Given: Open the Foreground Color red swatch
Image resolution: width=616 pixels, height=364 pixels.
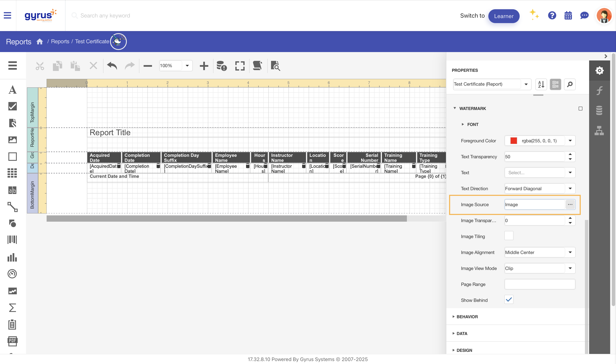Looking at the screenshot, I should 514,141.
